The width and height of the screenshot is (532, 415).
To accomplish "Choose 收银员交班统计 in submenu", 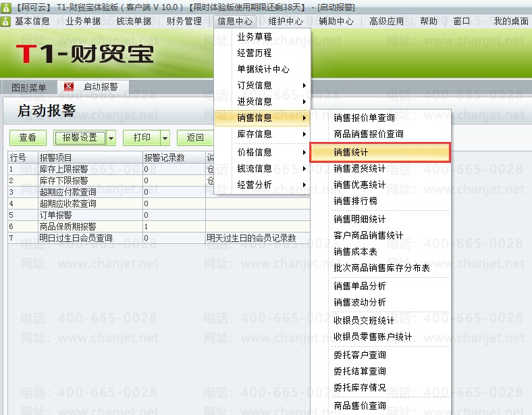I will pyautogui.click(x=380, y=320).
